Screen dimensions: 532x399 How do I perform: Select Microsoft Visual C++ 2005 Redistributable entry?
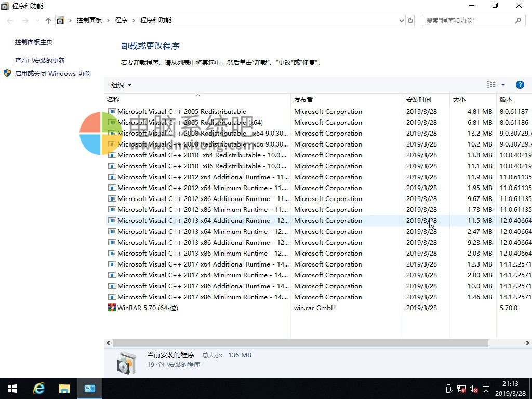(x=319, y=111)
